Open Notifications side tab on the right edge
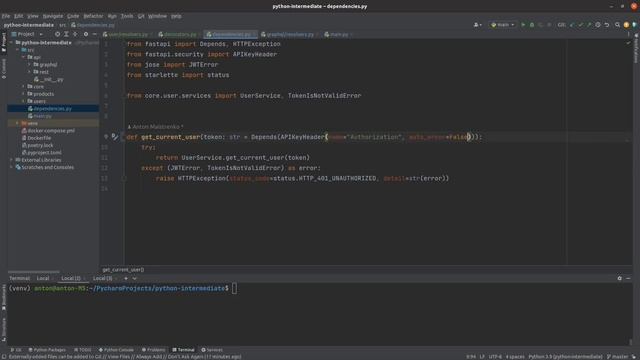 pos(636,49)
